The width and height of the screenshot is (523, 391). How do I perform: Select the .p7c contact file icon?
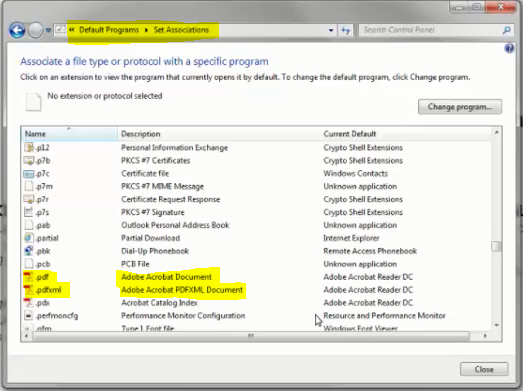(x=29, y=173)
